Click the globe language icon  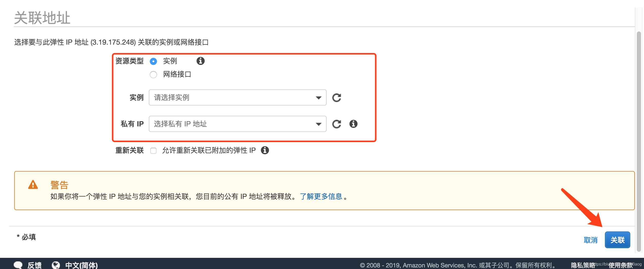point(56,265)
